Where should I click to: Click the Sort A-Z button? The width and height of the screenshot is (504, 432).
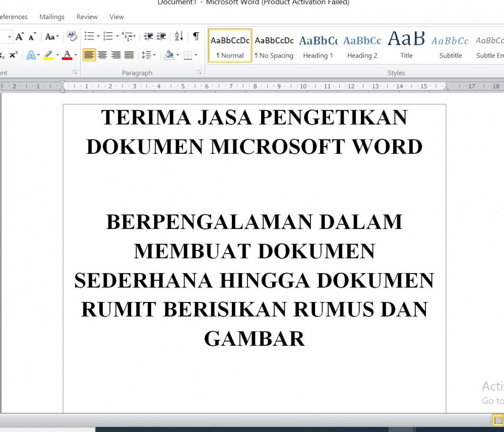point(179,36)
